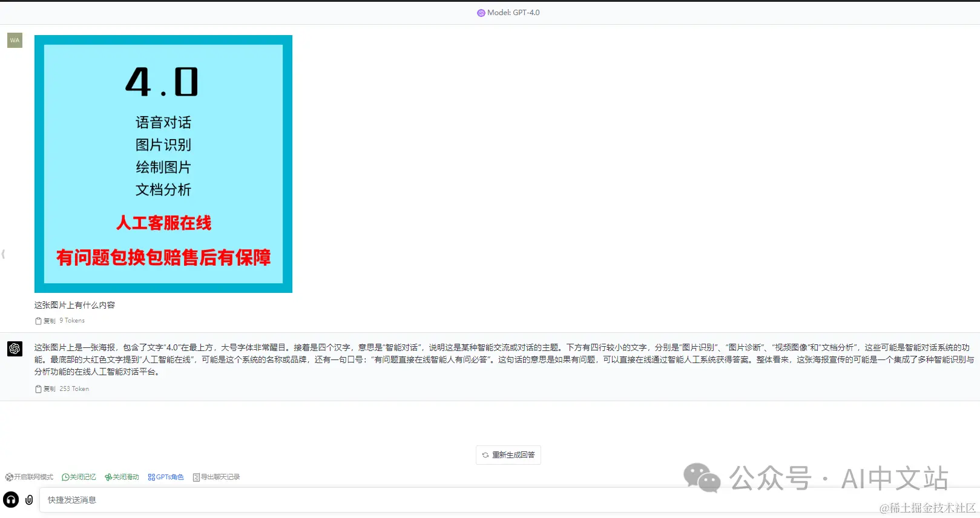Click the "253 Token" count label
This screenshot has width=980, height=518.
(x=74, y=389)
